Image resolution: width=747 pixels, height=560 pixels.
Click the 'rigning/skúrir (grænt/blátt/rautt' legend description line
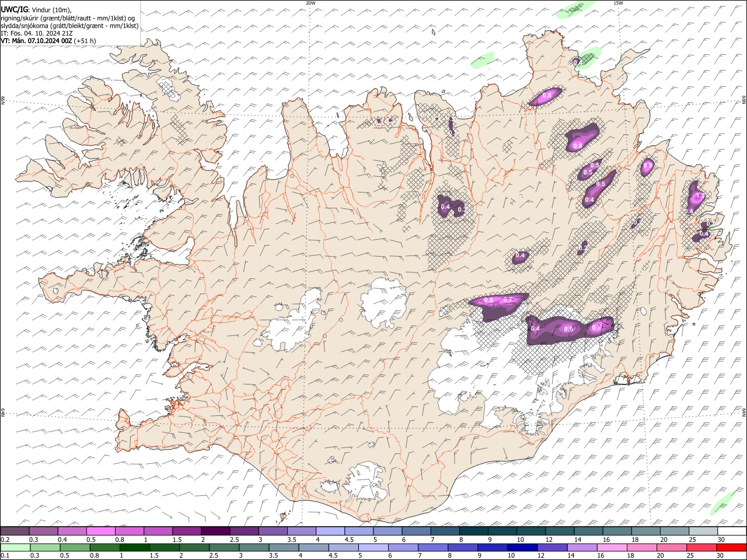pos(68,18)
